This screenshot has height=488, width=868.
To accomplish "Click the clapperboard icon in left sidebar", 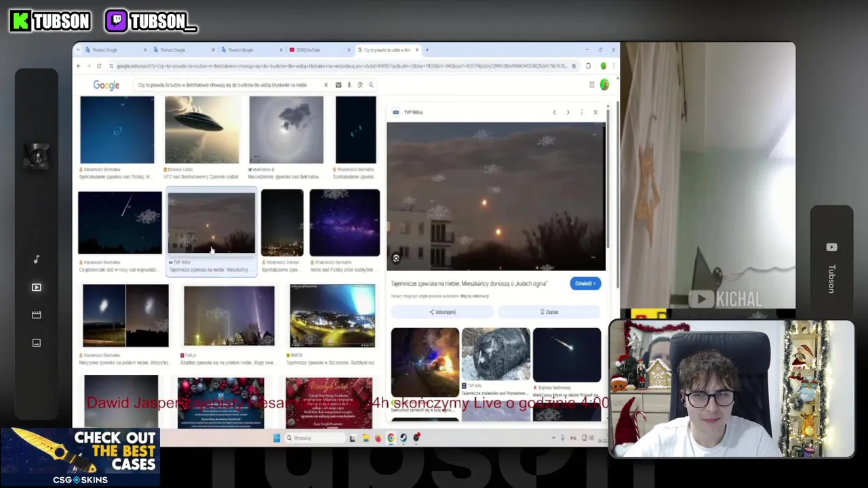I will click(x=37, y=315).
